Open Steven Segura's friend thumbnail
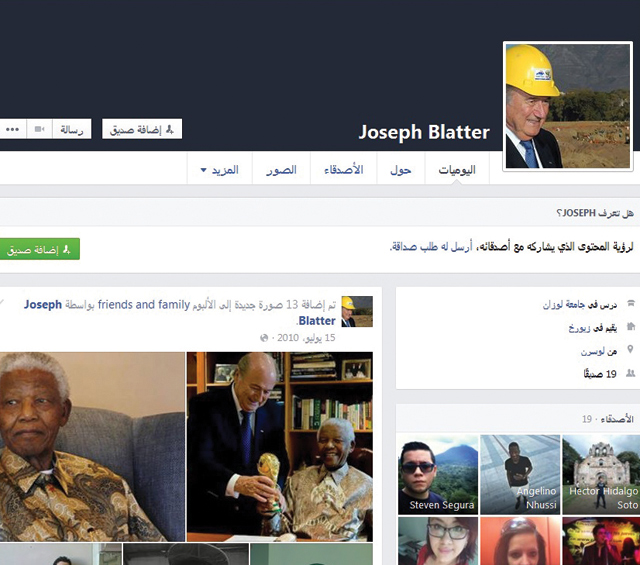 438,474
